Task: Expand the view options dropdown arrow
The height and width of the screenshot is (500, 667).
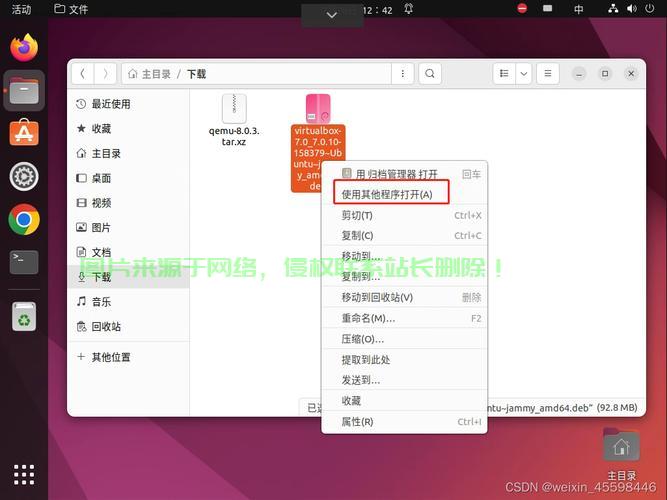Action: 524,74
